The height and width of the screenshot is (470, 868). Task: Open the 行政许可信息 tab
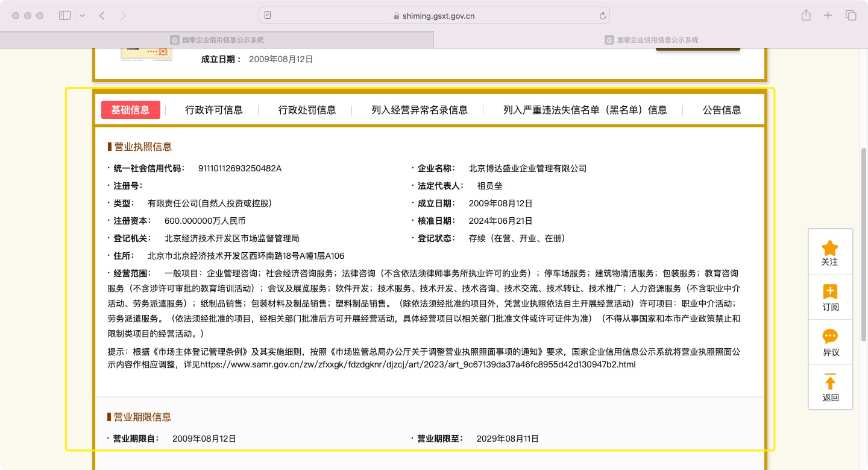click(214, 110)
